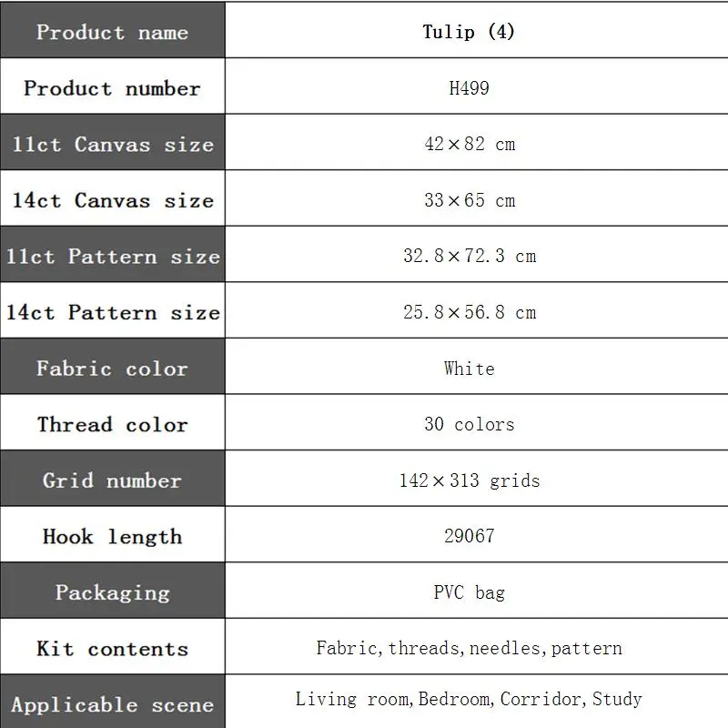This screenshot has height=728, width=728.
Task: Click the '11ct Canvas size' label
Action: tap(113, 144)
